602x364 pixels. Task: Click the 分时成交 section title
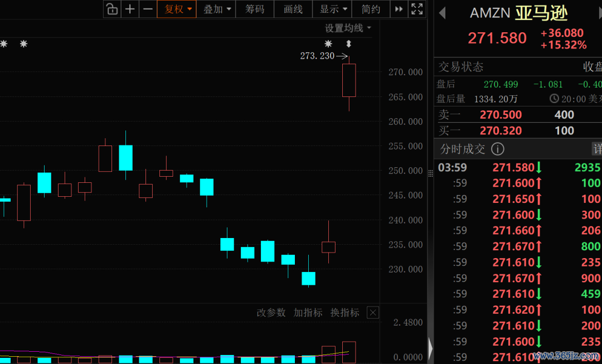(x=463, y=149)
